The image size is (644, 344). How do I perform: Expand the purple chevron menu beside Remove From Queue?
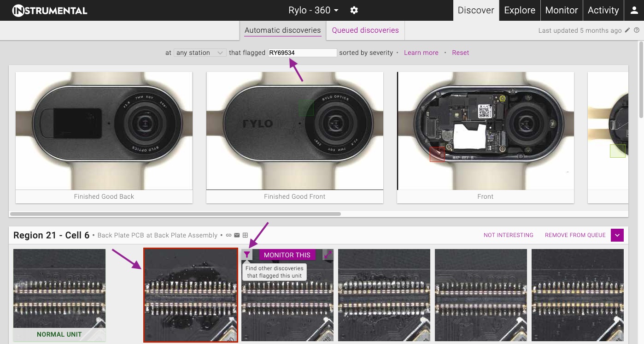[x=617, y=235]
